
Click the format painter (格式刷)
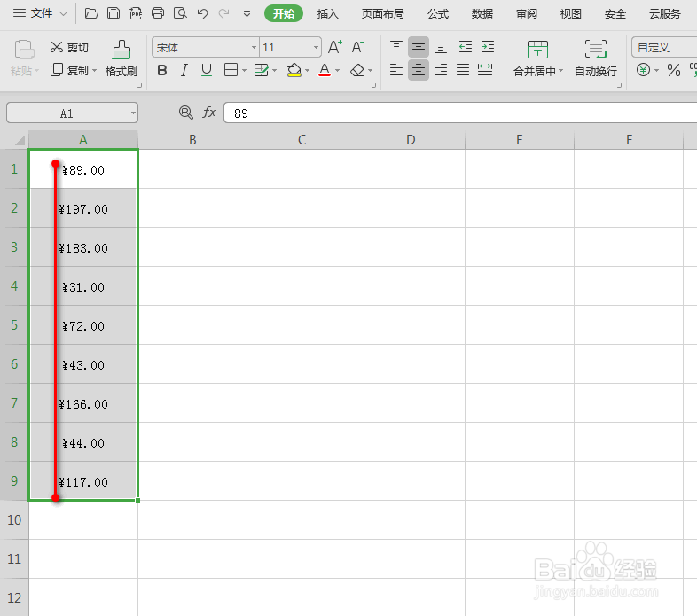point(121,58)
